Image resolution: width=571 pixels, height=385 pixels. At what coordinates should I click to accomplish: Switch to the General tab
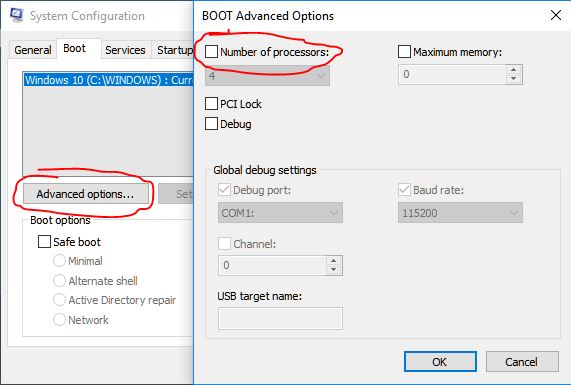click(33, 50)
